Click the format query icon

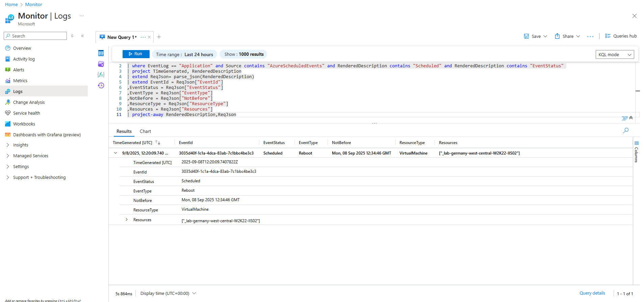(x=625, y=118)
